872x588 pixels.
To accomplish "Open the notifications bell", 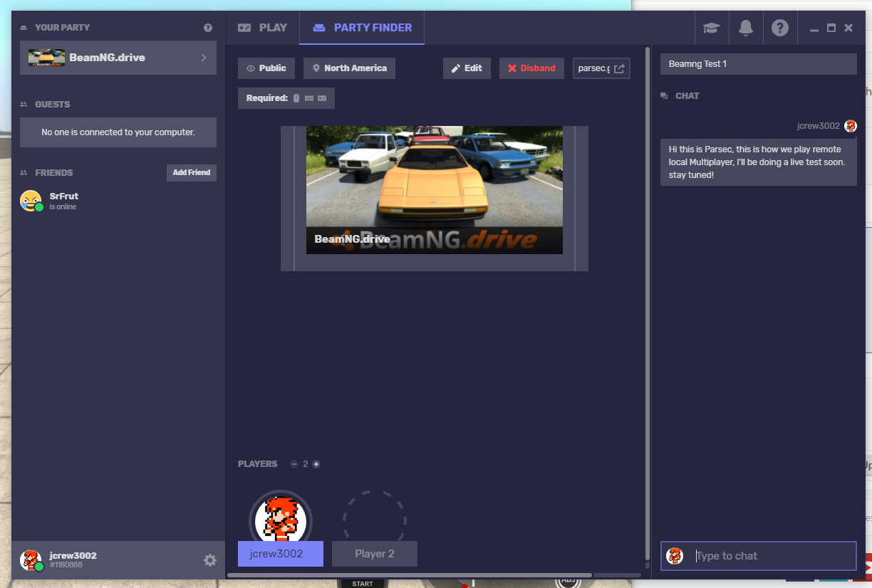I will click(x=746, y=28).
